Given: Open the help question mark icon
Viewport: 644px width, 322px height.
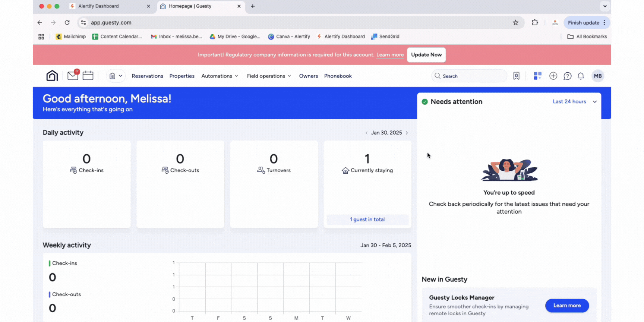Looking at the screenshot, I should pos(567,76).
